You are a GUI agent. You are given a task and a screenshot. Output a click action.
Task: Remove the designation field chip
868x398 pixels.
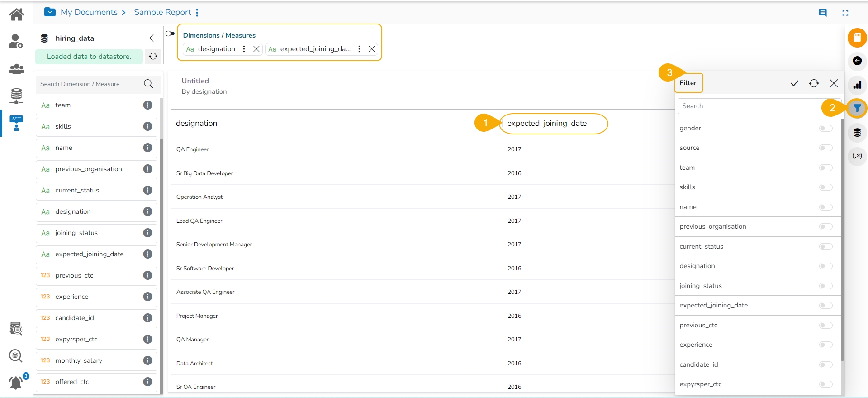[256, 49]
